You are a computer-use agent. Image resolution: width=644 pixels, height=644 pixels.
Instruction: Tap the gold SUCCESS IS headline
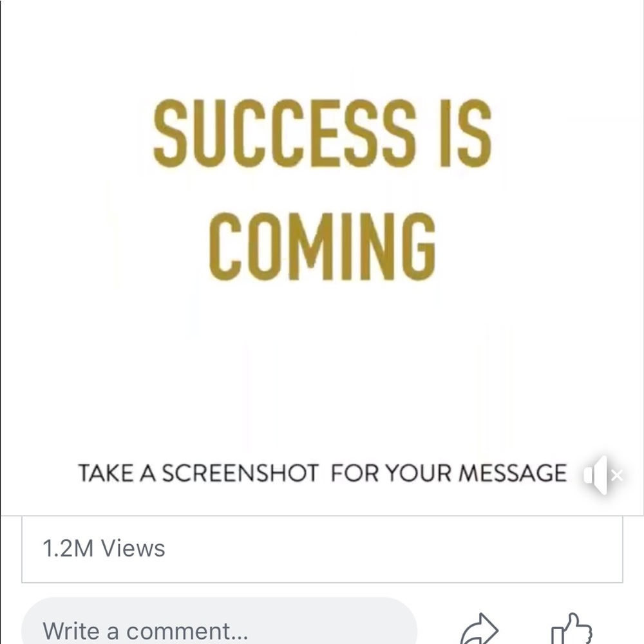pyautogui.click(x=323, y=134)
